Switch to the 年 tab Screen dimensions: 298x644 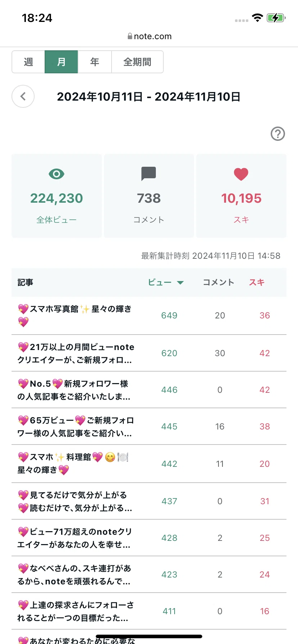pyautogui.click(x=95, y=62)
